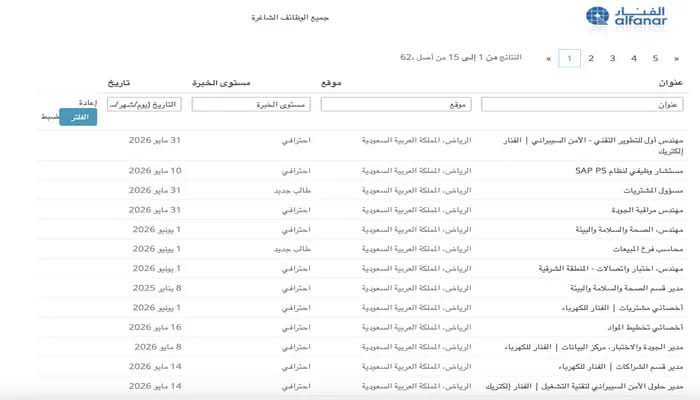
Task: Open مدير قسم الصحة والسلامة والبيئة job
Action: tap(627, 288)
